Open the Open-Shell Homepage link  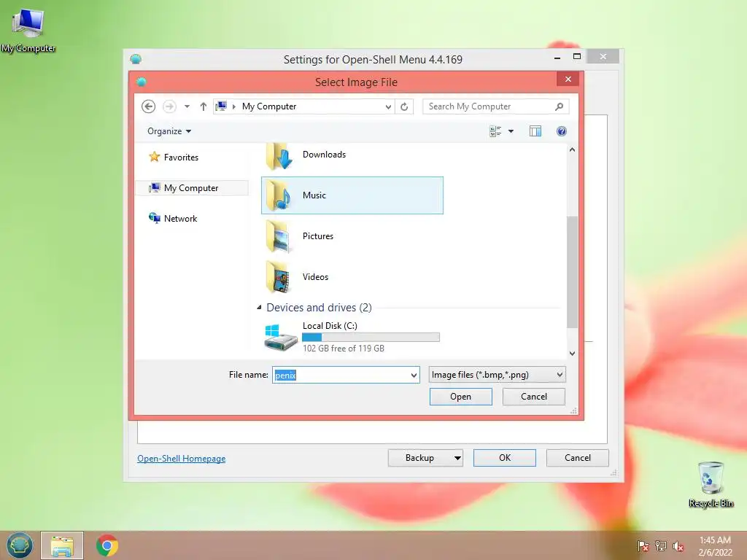coord(182,459)
